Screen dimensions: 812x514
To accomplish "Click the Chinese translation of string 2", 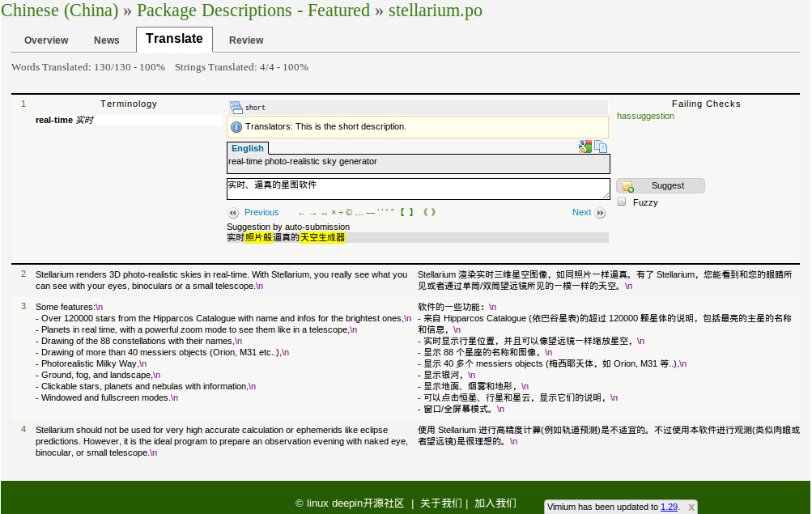I will tap(605, 280).
